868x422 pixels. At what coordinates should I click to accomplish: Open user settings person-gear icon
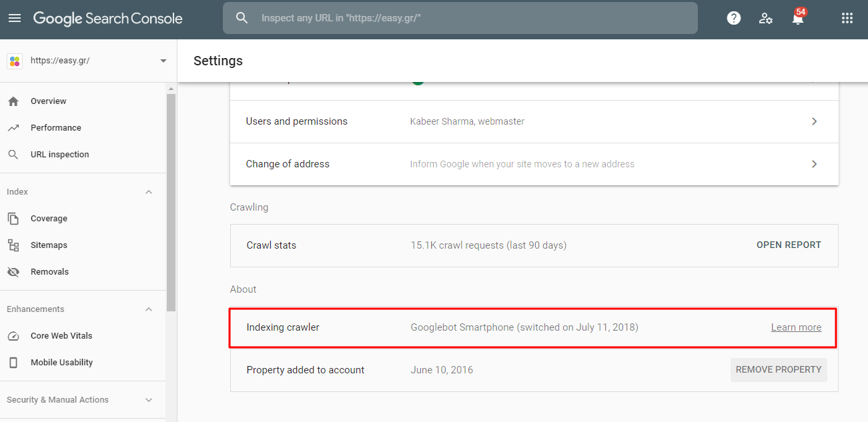tap(766, 18)
